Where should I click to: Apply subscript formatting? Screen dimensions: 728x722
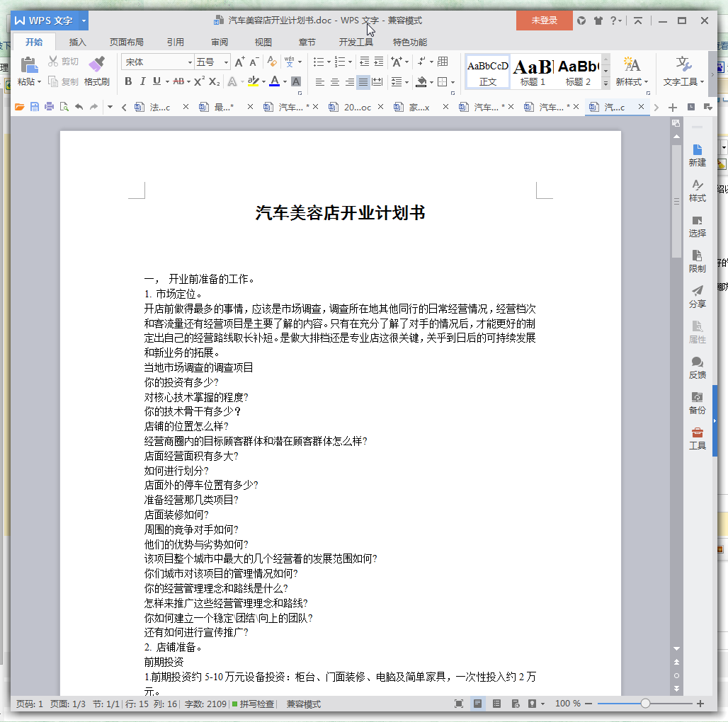(214, 81)
